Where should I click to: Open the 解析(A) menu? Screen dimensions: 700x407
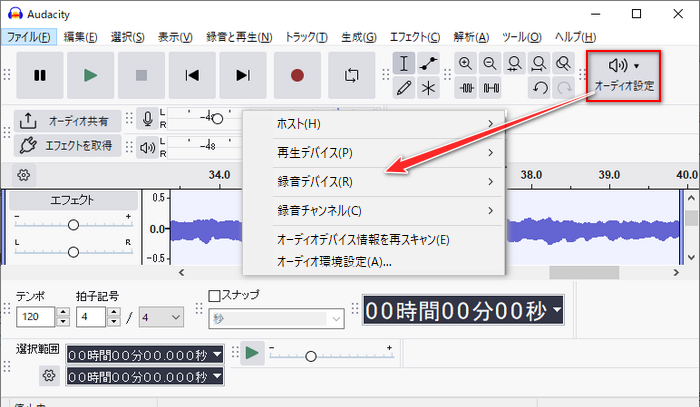[x=471, y=37]
